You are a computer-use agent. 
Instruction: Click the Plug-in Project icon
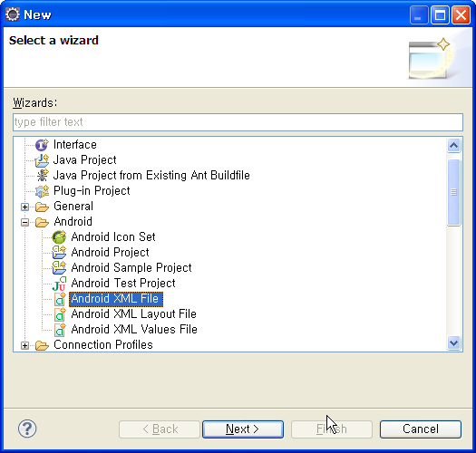click(x=42, y=191)
